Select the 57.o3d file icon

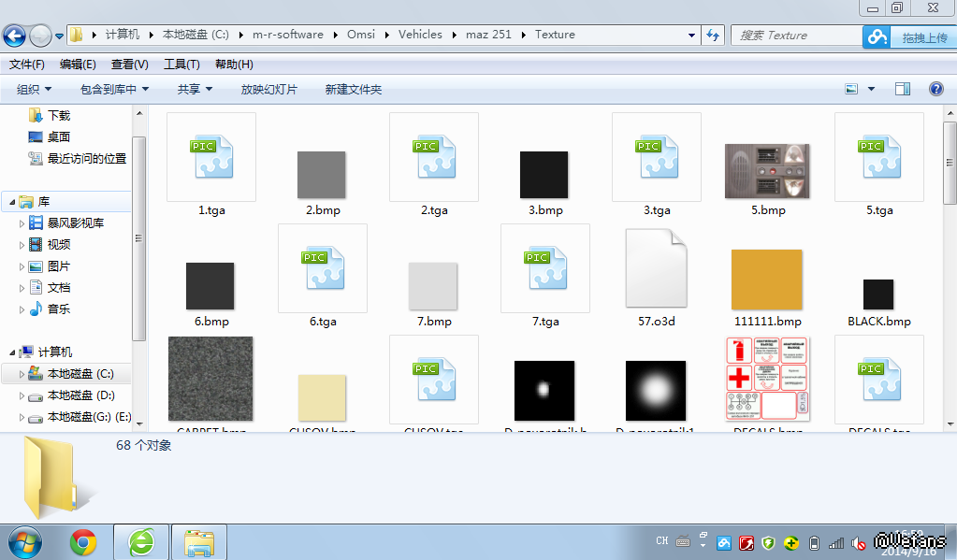pos(657,270)
